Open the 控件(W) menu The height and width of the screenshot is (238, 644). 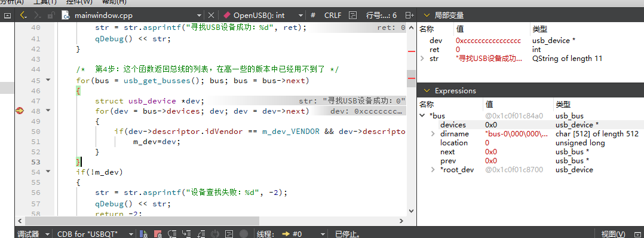point(79,2)
